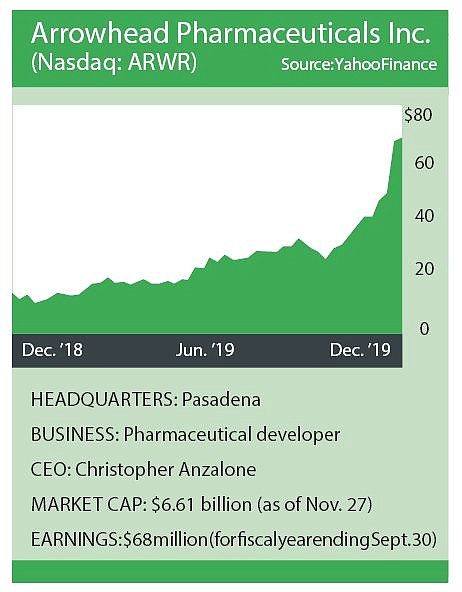Click the HEADQUARTERS: Pasadena line
Viewport: 462px width, 592px height.
pos(146,400)
